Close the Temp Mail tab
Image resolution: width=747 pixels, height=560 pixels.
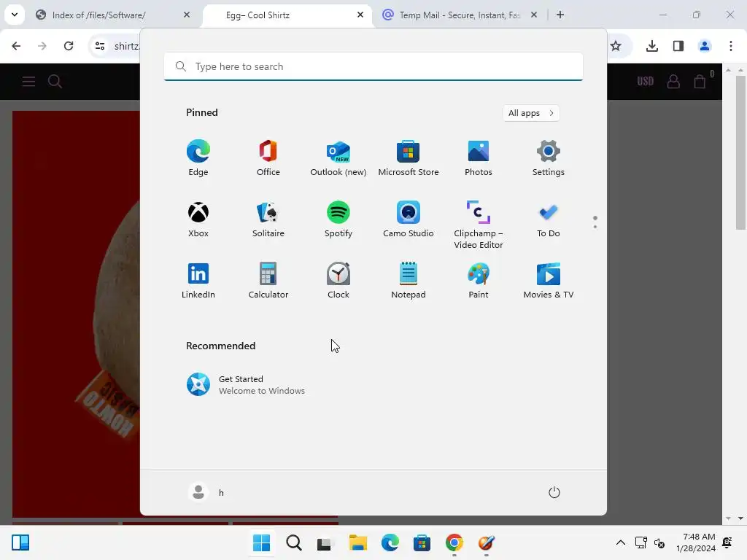[534, 15]
